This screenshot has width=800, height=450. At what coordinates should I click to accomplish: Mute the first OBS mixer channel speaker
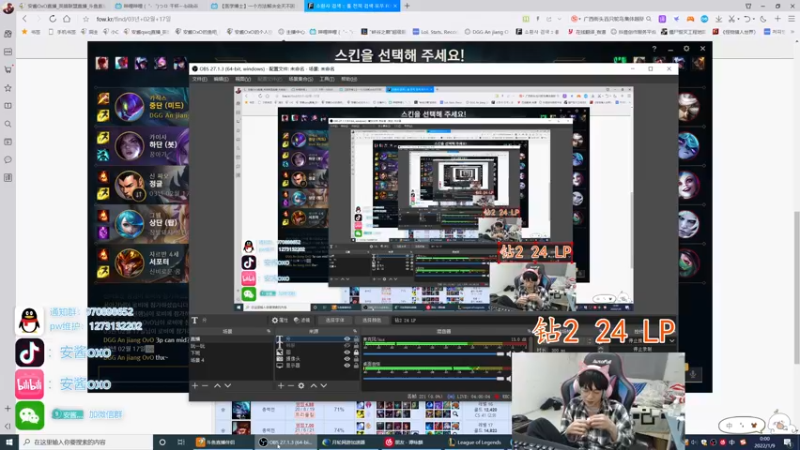[509, 354]
